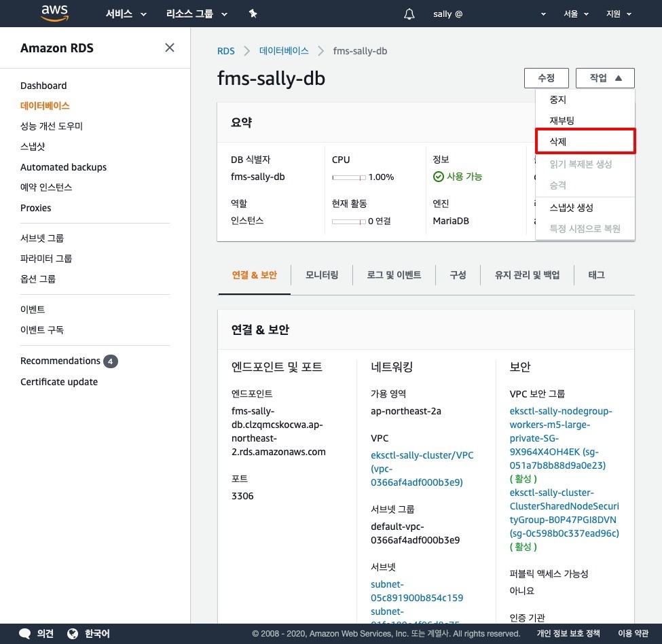The height and width of the screenshot is (644, 662).
Task: Collapse the 작업 actions menu button
Action: tap(605, 78)
